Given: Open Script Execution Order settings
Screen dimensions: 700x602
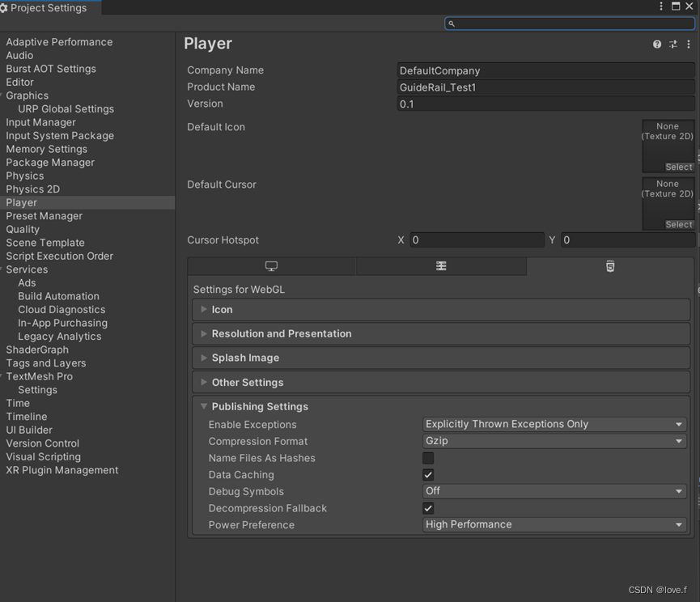Looking at the screenshot, I should (59, 256).
